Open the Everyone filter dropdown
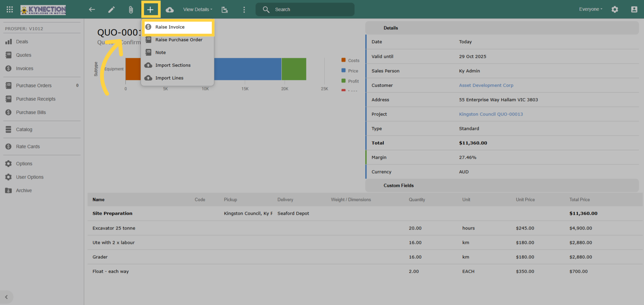The width and height of the screenshot is (644, 305). point(591,9)
